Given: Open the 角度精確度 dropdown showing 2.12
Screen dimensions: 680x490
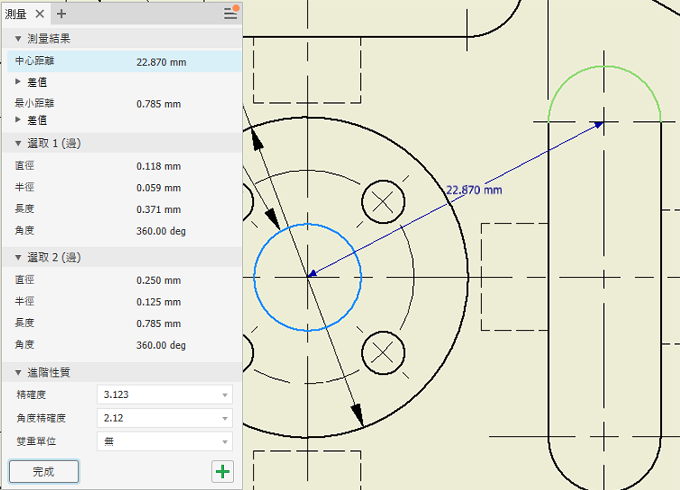Looking at the screenshot, I should (165, 418).
